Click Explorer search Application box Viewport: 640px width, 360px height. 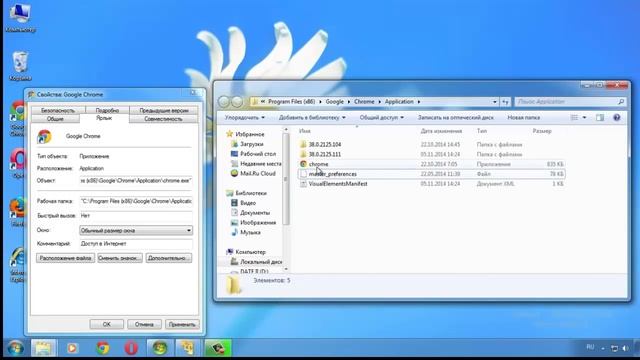tap(570, 102)
